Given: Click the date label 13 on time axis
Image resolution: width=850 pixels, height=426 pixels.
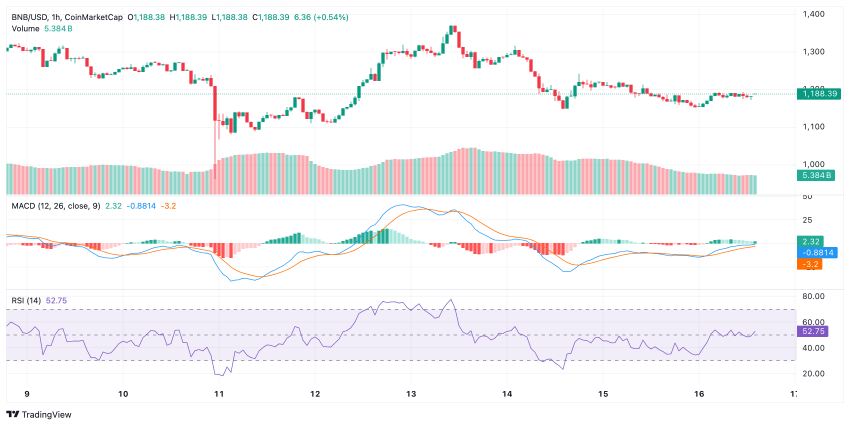Looking at the screenshot, I should point(410,394).
